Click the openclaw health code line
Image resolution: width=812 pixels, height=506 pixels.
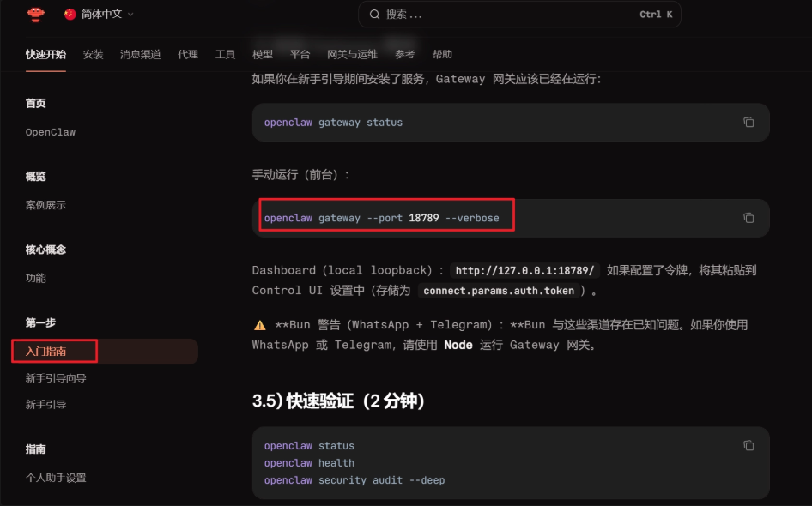(309, 463)
